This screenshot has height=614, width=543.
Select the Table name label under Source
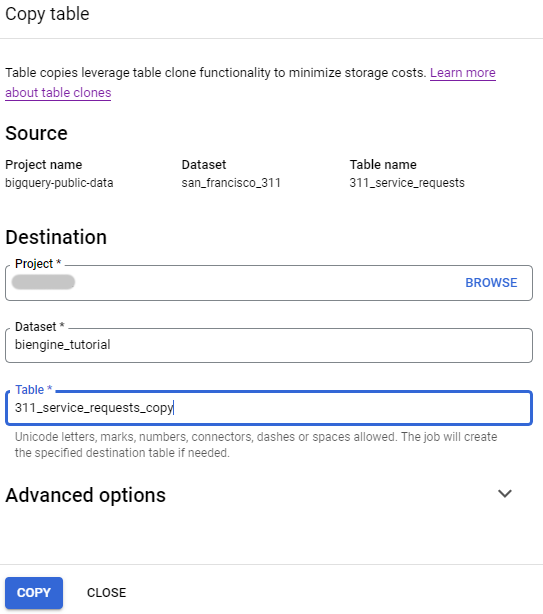383,165
